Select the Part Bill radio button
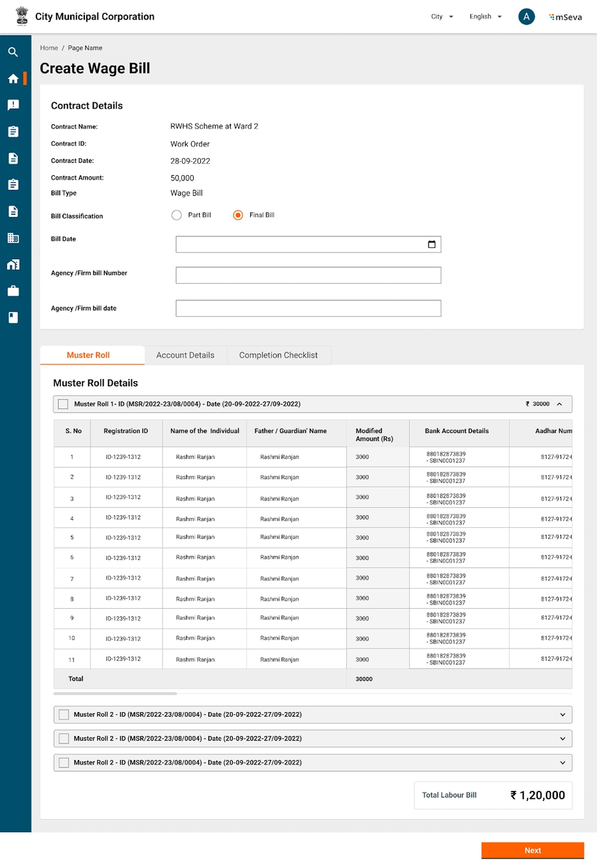Viewport: 597px width, 868px height. [176, 216]
